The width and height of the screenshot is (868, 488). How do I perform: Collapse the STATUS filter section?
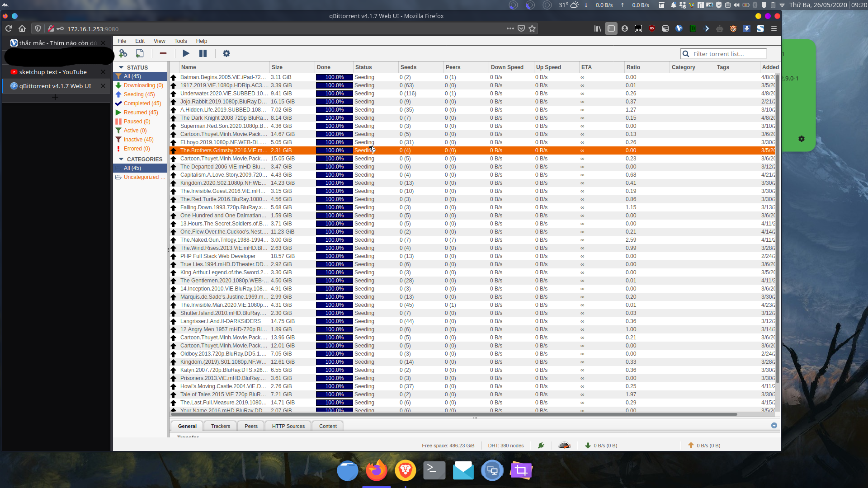point(121,67)
